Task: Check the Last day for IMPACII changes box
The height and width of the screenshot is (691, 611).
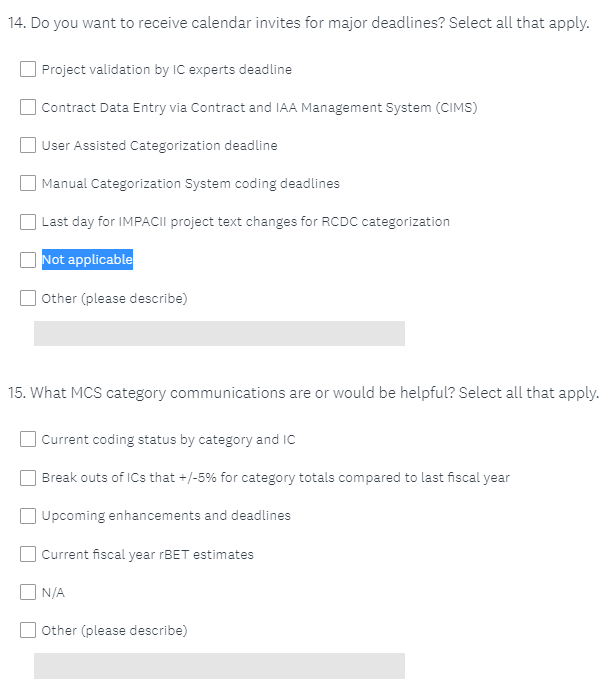Action: (x=28, y=222)
